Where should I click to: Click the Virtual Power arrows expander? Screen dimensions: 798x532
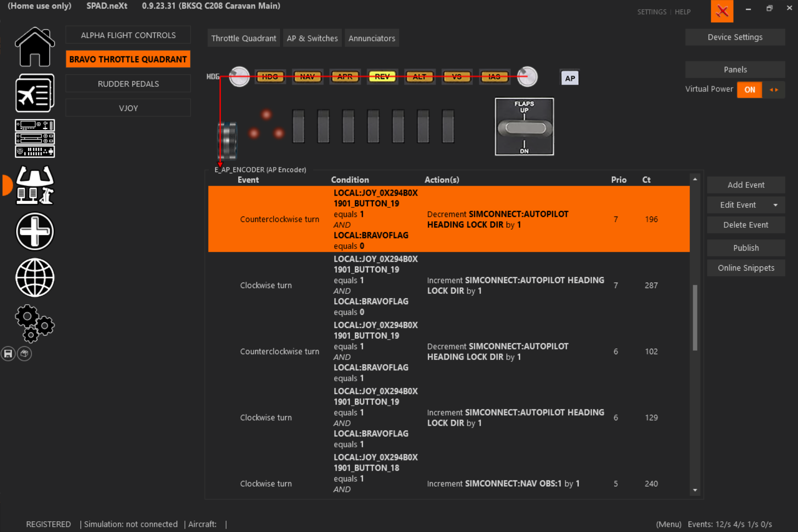point(773,90)
